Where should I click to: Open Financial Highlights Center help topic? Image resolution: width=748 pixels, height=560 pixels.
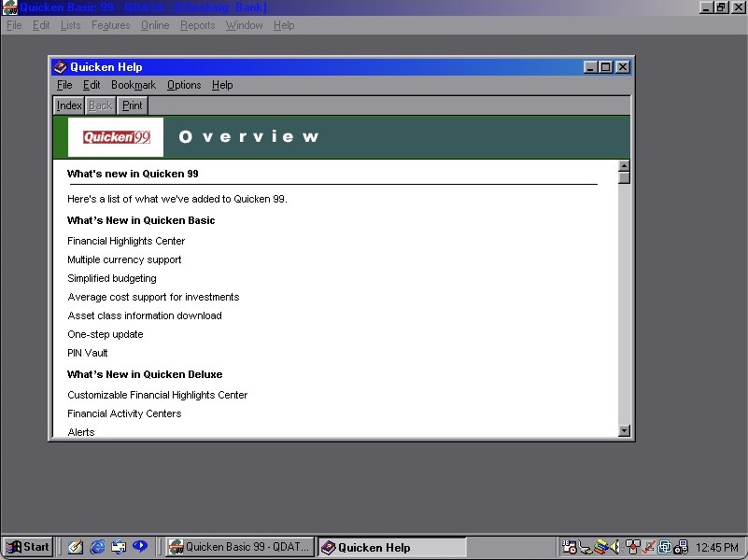click(126, 241)
